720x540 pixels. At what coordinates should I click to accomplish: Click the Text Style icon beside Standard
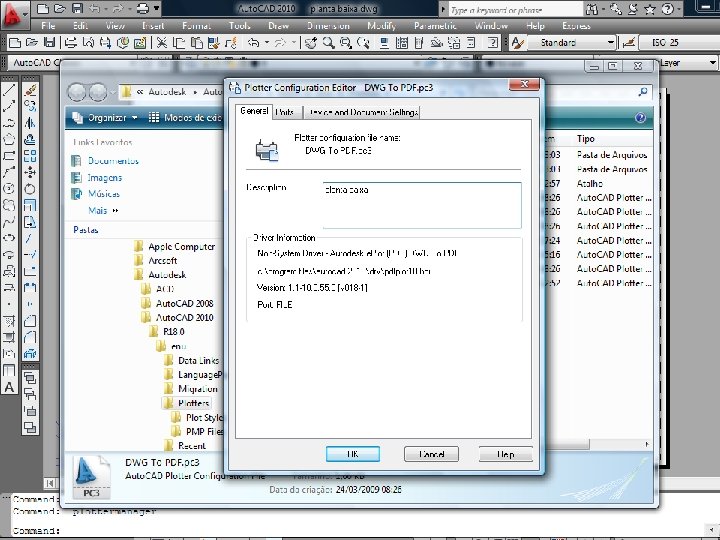coord(518,43)
